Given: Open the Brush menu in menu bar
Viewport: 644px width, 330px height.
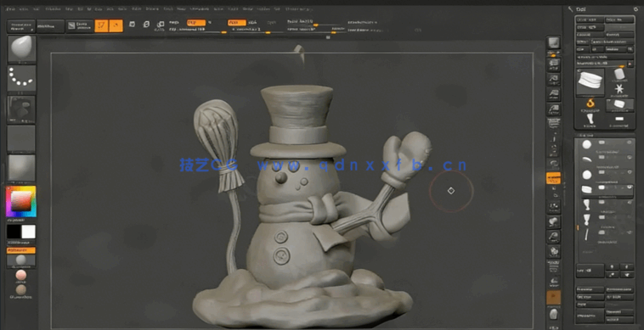Looking at the screenshot, I should click(x=25, y=8).
